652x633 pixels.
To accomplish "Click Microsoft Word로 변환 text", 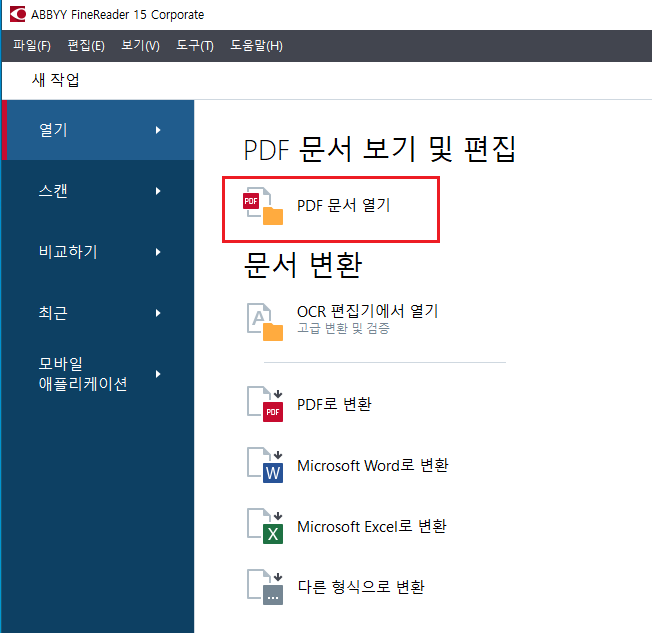I will tap(373, 465).
